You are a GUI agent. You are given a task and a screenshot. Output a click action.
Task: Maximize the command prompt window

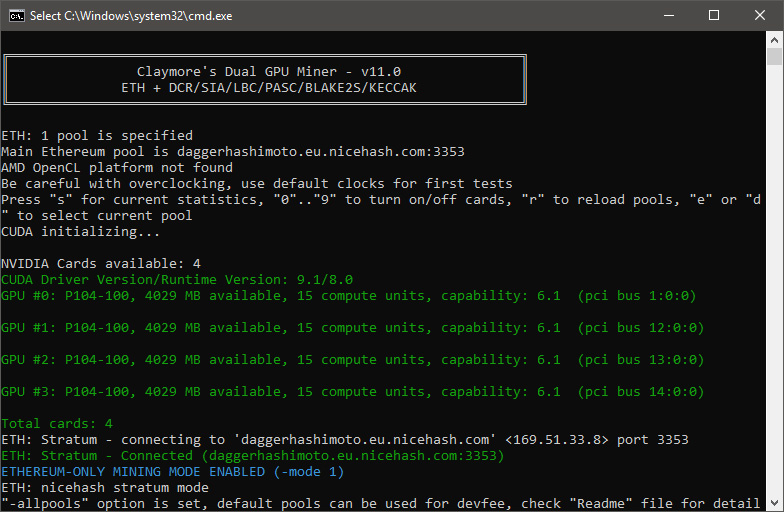click(714, 16)
